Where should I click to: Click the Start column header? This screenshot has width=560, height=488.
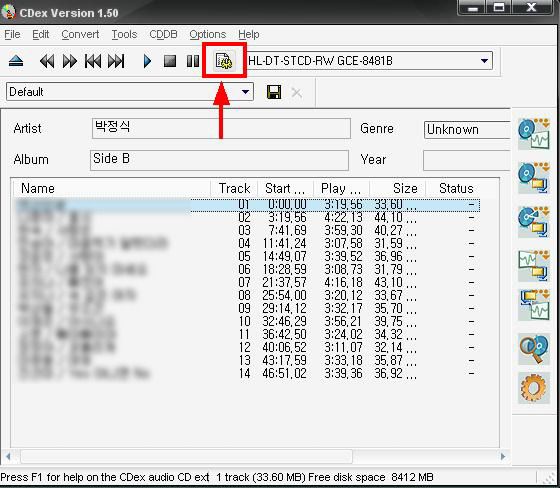tap(285, 188)
